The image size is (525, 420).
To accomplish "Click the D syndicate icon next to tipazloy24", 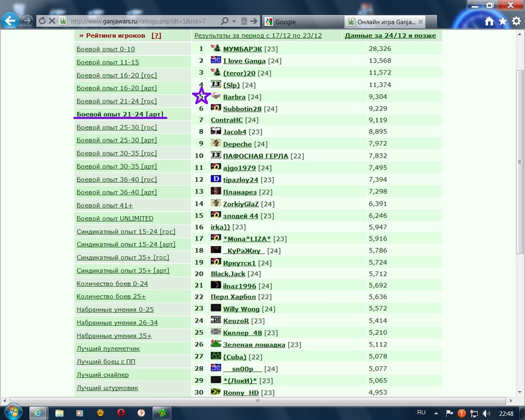I will click(x=216, y=179).
